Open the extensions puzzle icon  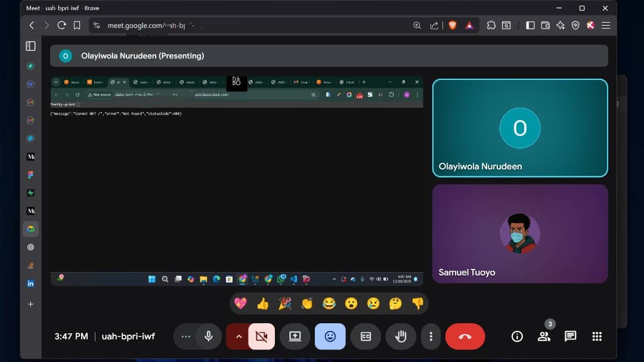[491, 26]
